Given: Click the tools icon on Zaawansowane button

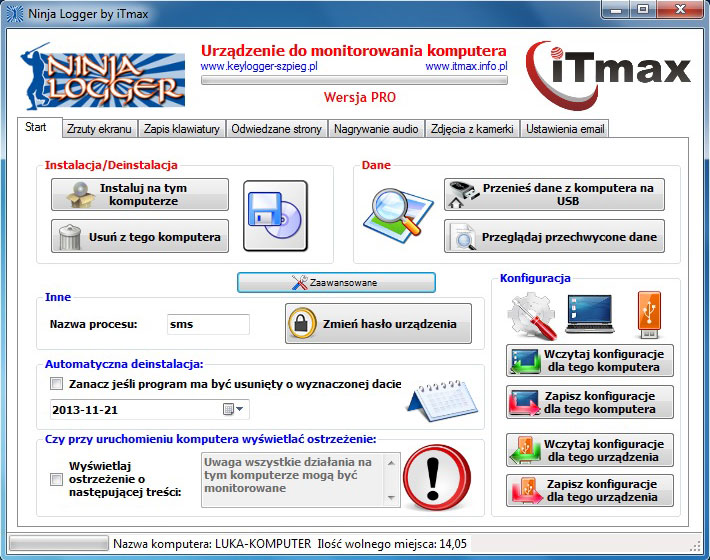Looking at the screenshot, I should 299,282.
